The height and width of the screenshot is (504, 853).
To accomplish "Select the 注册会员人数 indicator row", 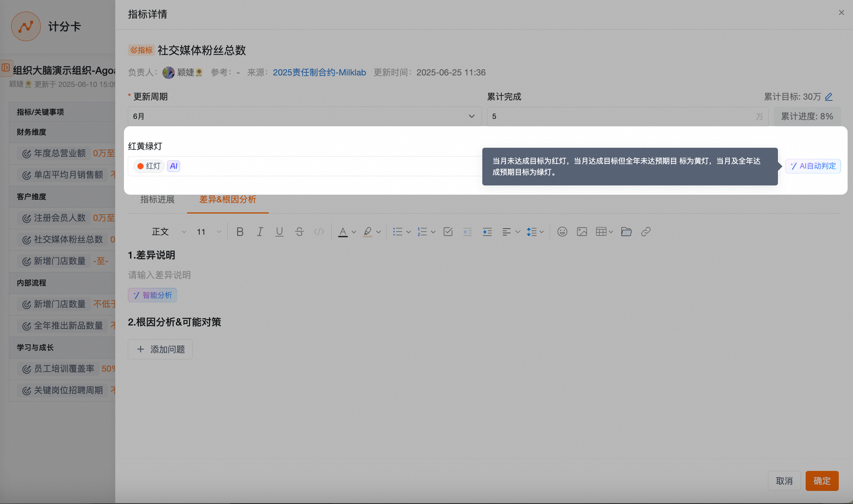I will tap(63, 218).
